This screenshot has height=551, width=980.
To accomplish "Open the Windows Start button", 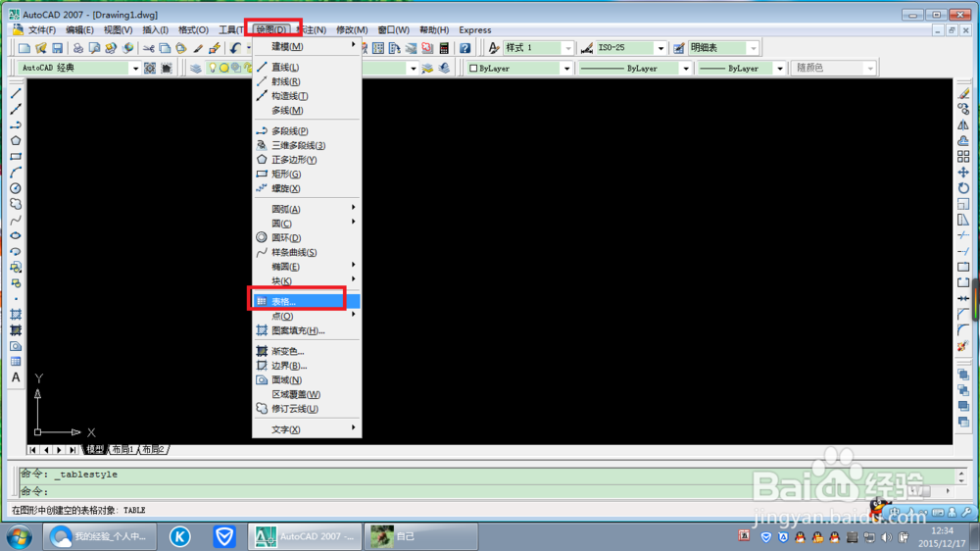I will [19, 536].
